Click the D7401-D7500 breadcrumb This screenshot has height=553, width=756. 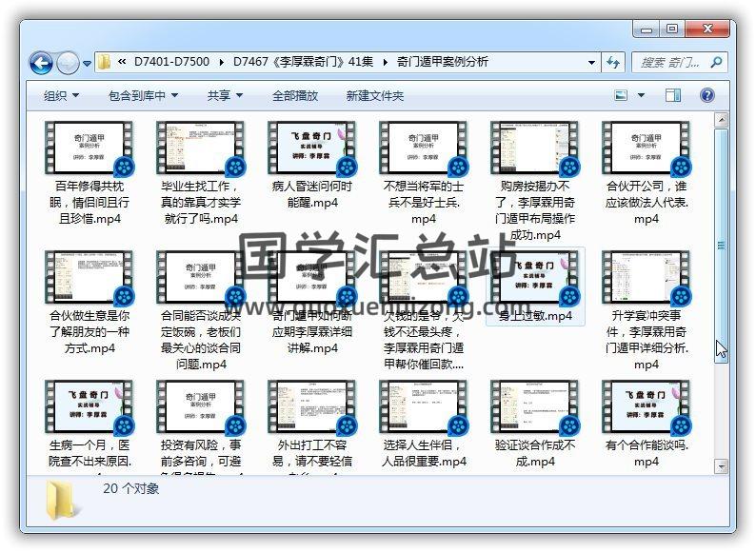point(171,62)
